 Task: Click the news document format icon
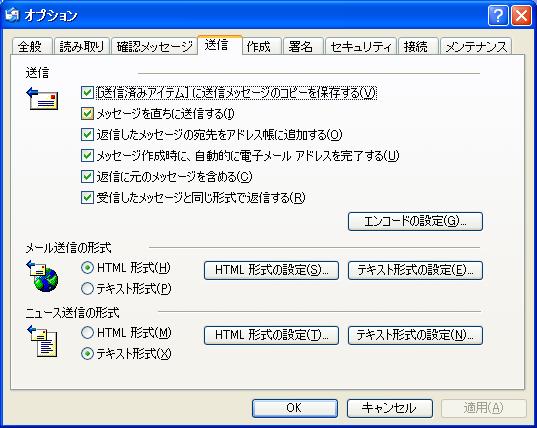point(42,341)
